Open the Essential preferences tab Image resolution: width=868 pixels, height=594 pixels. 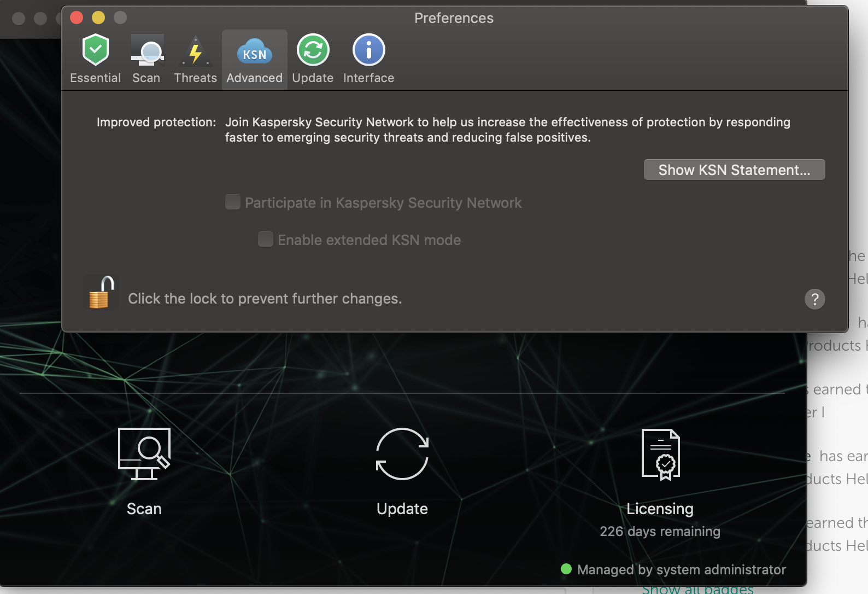click(96, 59)
